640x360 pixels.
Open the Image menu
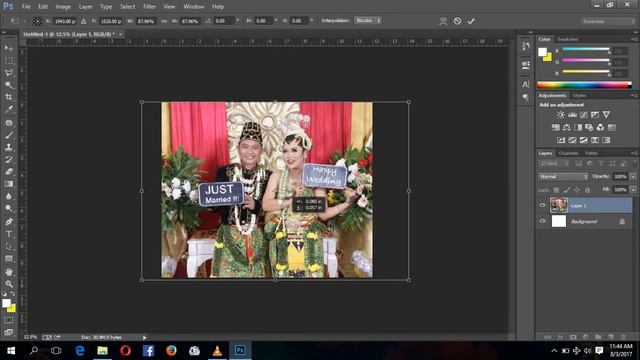coord(63,7)
